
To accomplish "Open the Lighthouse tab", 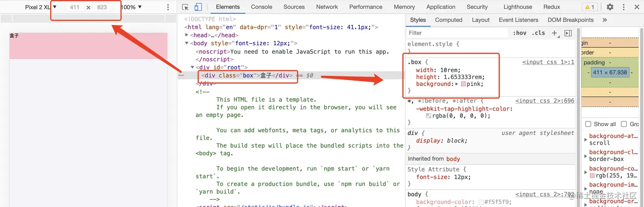I will pyautogui.click(x=517, y=7).
